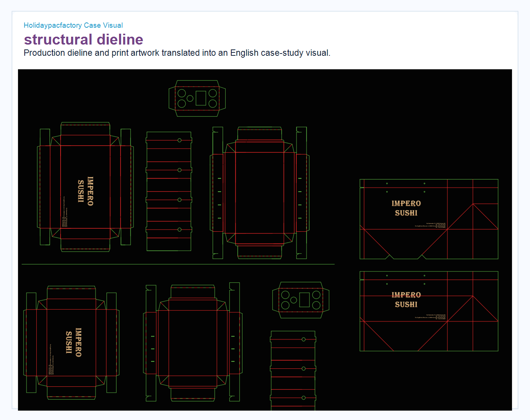This screenshot has height=420, width=530.
Task: Click the upper blank box base dieline
Action: click(260, 193)
